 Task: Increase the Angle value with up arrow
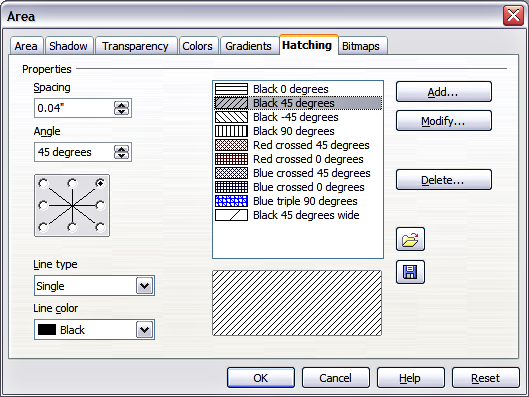point(121,149)
